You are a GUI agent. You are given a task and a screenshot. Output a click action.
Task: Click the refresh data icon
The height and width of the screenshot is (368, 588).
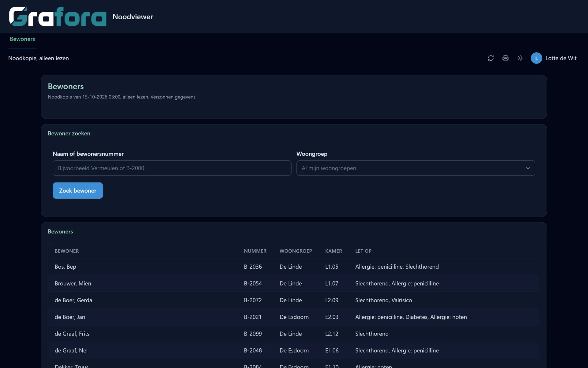(x=491, y=58)
